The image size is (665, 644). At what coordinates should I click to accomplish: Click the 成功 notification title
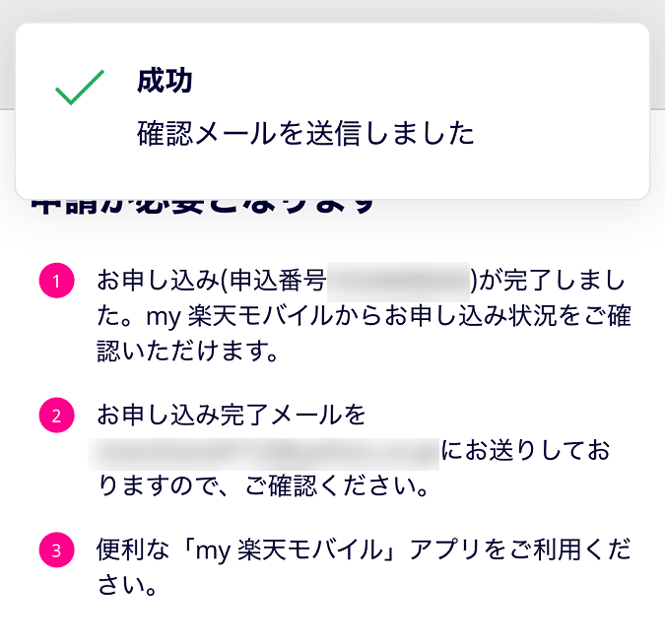point(165,82)
